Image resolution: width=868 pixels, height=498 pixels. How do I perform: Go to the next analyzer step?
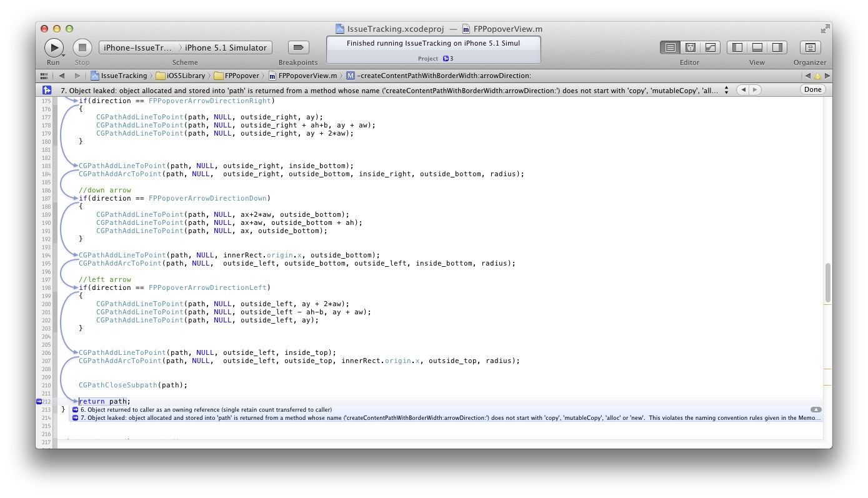[x=755, y=90]
